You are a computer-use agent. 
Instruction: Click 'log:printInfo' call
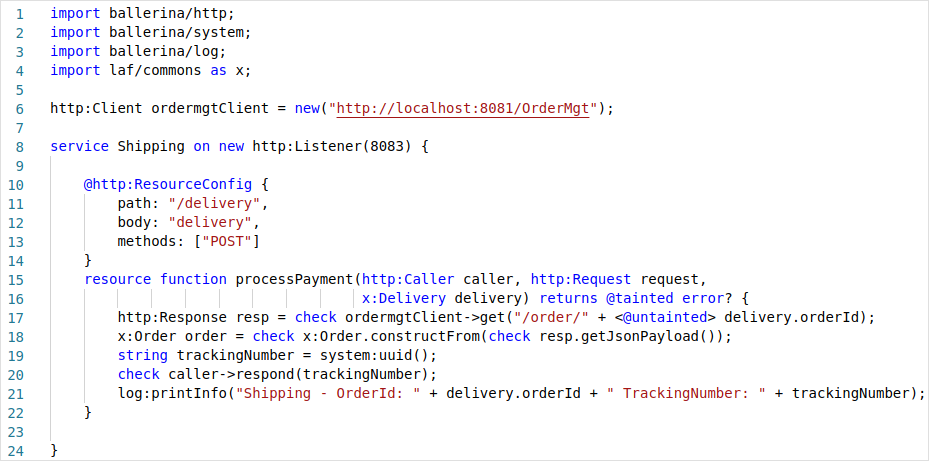[172, 393]
